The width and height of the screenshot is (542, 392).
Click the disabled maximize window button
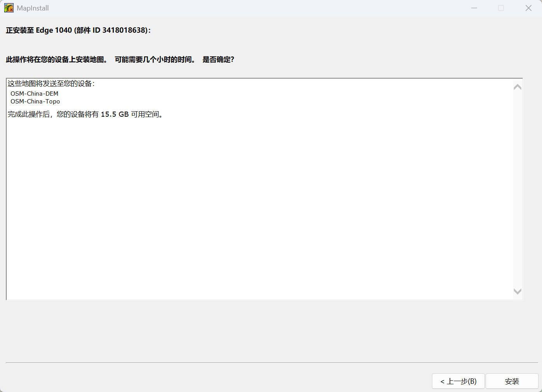(x=501, y=8)
